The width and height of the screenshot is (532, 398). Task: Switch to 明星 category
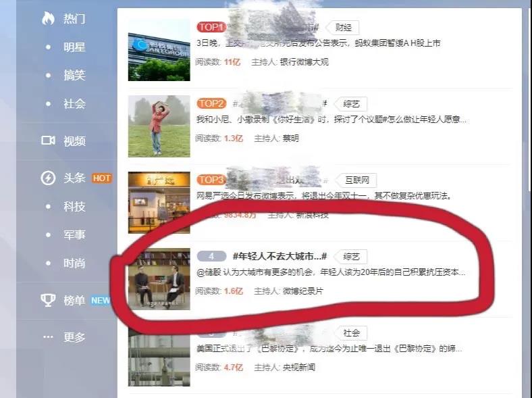tap(74, 47)
